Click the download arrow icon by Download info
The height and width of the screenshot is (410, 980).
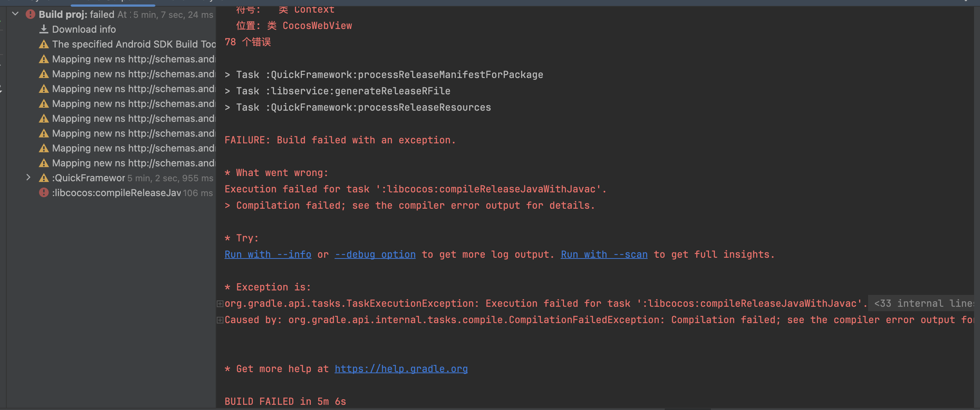pos(44,29)
